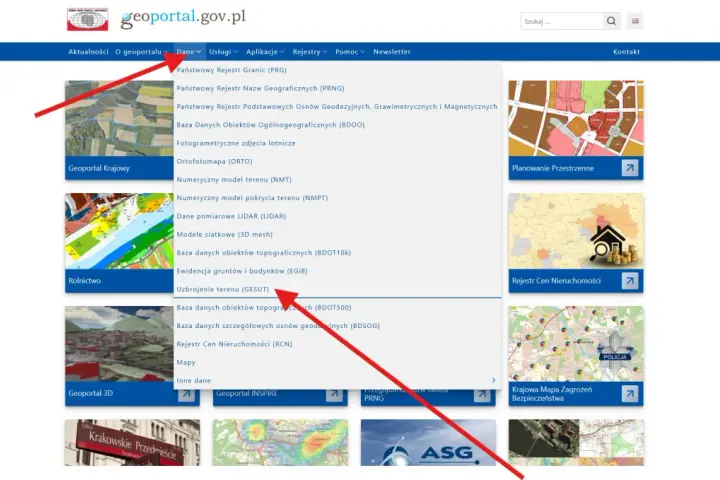This screenshot has height=480, width=720.
Task: Select the BDOT500 menu entry
Action: tap(264, 308)
